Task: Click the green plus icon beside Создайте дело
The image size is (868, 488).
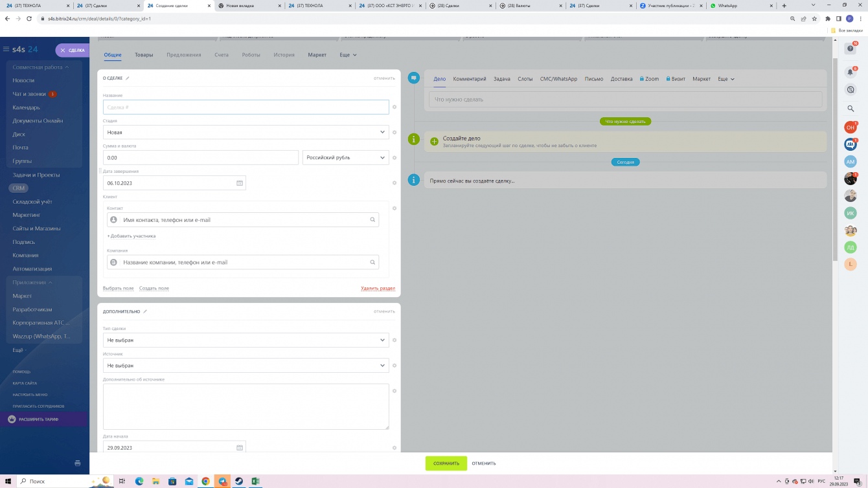Action: point(434,141)
